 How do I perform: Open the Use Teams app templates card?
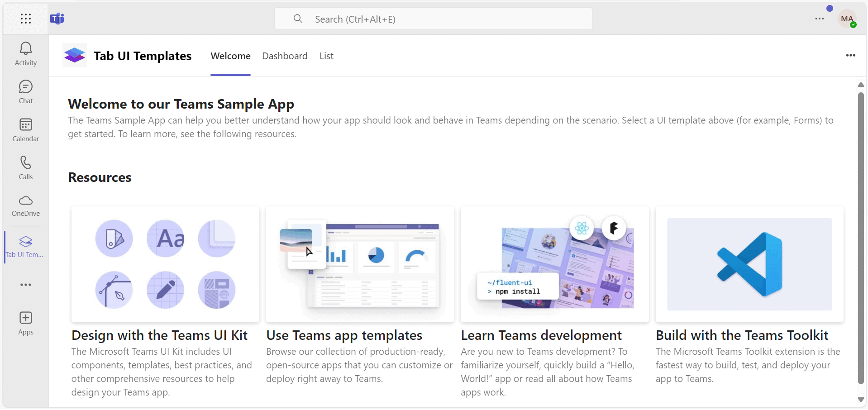(359, 265)
